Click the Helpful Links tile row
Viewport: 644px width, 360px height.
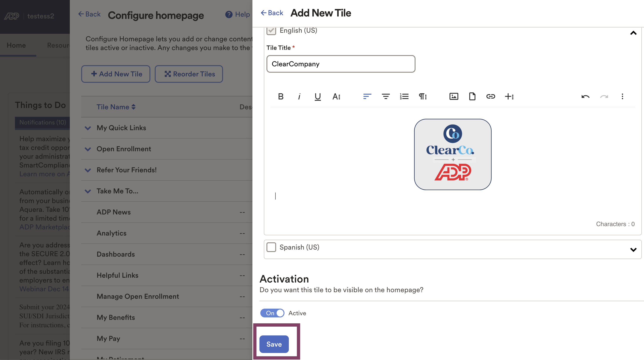tap(167, 275)
